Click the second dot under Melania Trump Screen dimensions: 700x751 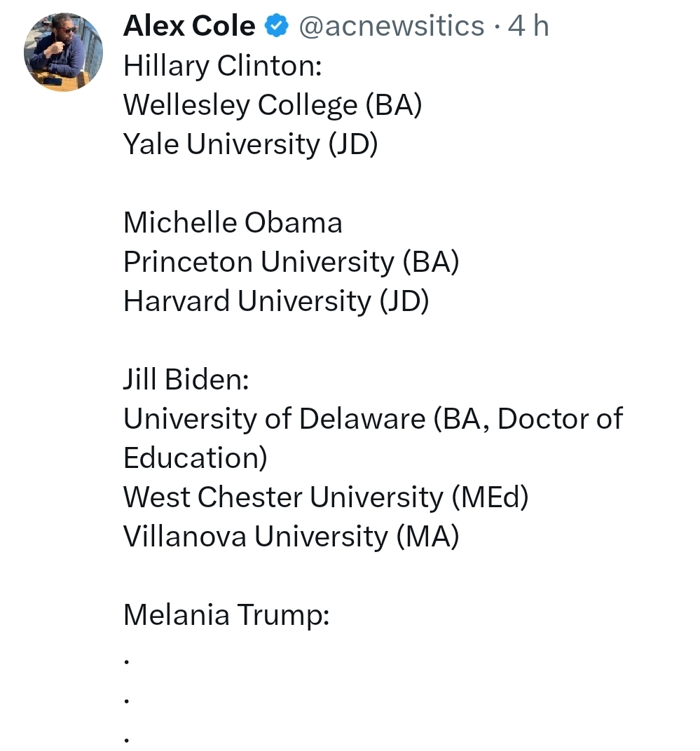[x=127, y=700]
